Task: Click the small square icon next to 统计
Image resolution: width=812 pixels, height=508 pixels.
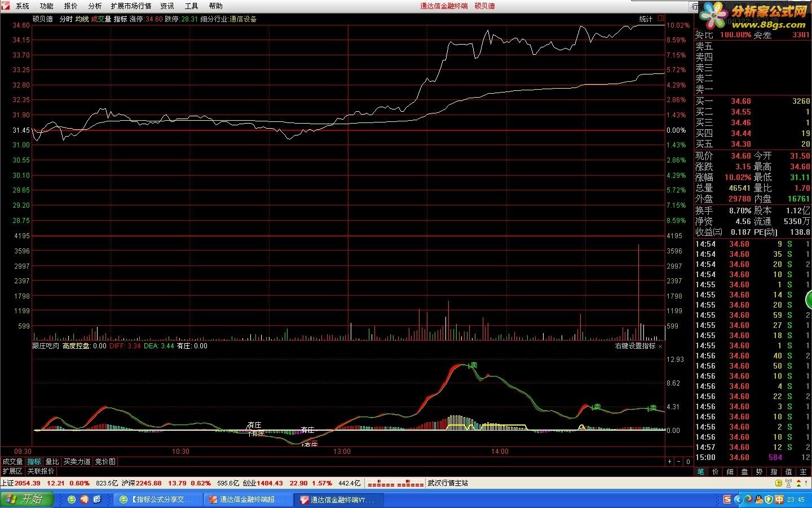Action: (661, 19)
